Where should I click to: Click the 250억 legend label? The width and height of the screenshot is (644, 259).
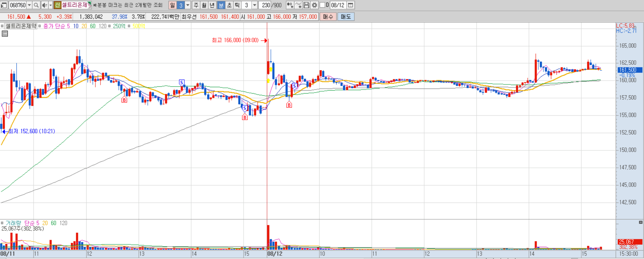click(x=119, y=26)
